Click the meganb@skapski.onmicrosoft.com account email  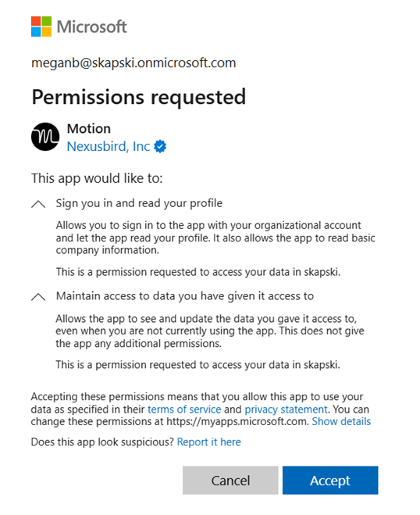click(133, 63)
